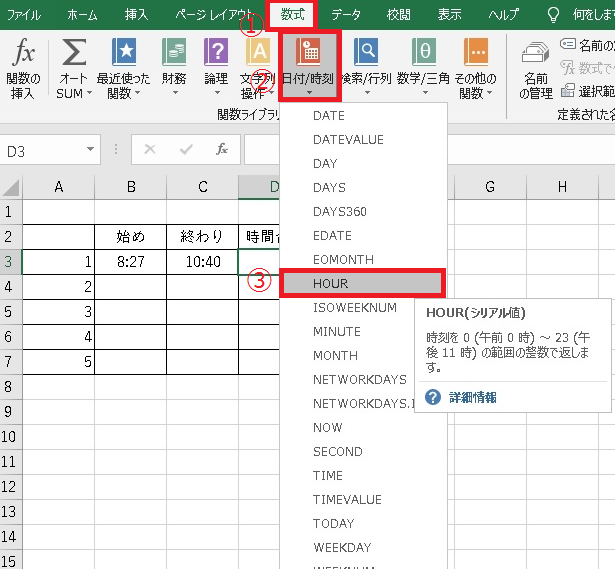Open the 詳細情報 link in tooltip
Viewport: 615px width, 569px height.
point(473,398)
